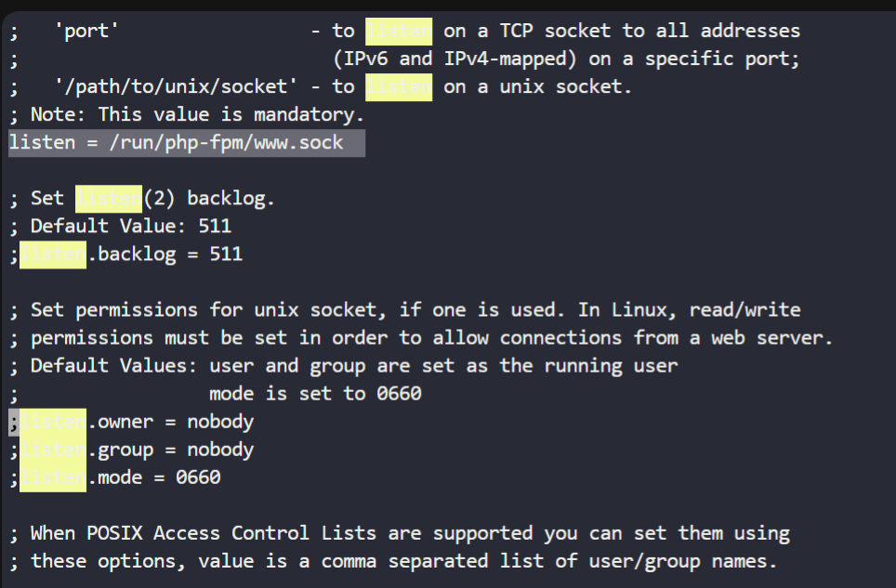Click the text 'Default Value: 511'
896x588 pixels.
[131, 227]
